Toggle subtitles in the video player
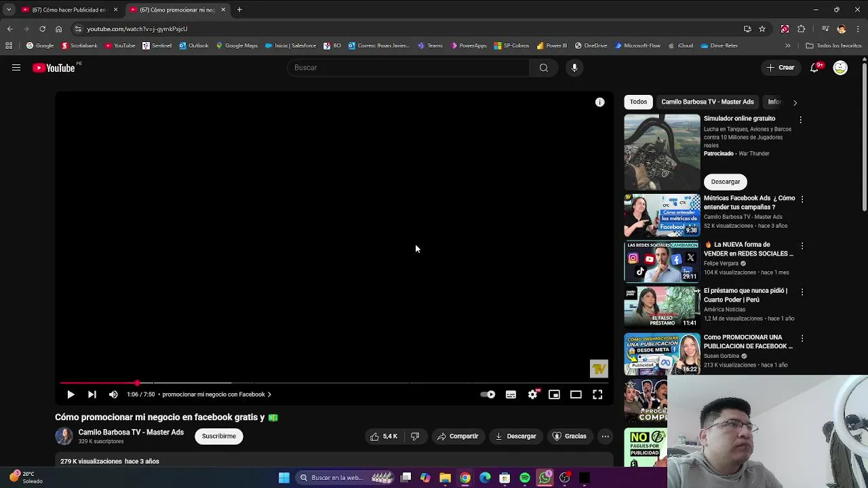Image resolution: width=868 pixels, height=488 pixels. point(511,394)
